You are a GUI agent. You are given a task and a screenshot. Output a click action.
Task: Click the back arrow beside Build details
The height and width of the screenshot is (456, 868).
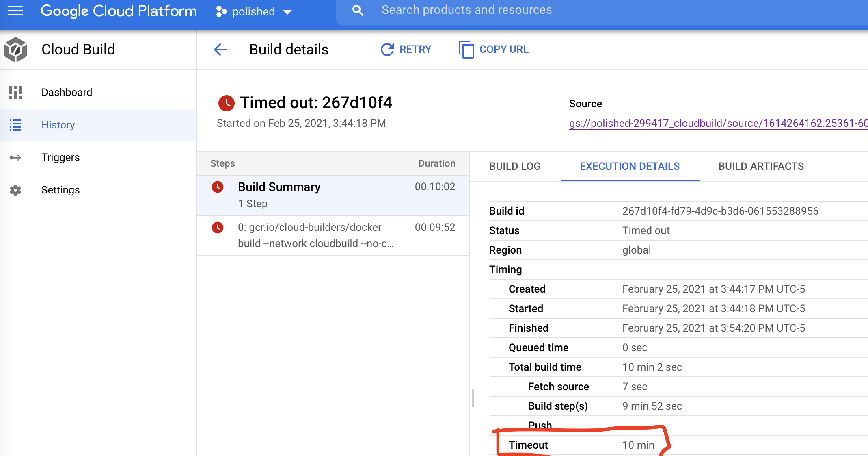click(220, 50)
